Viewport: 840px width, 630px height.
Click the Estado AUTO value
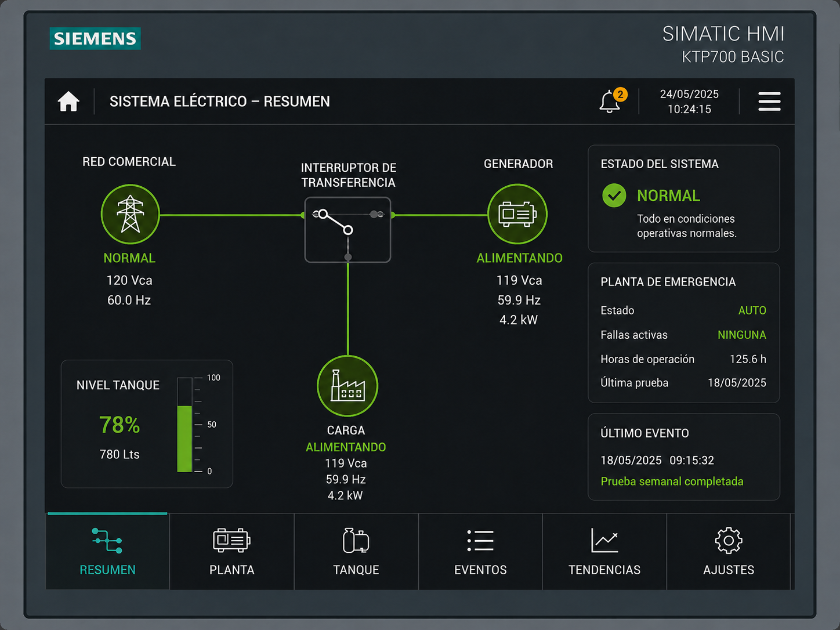click(x=752, y=310)
